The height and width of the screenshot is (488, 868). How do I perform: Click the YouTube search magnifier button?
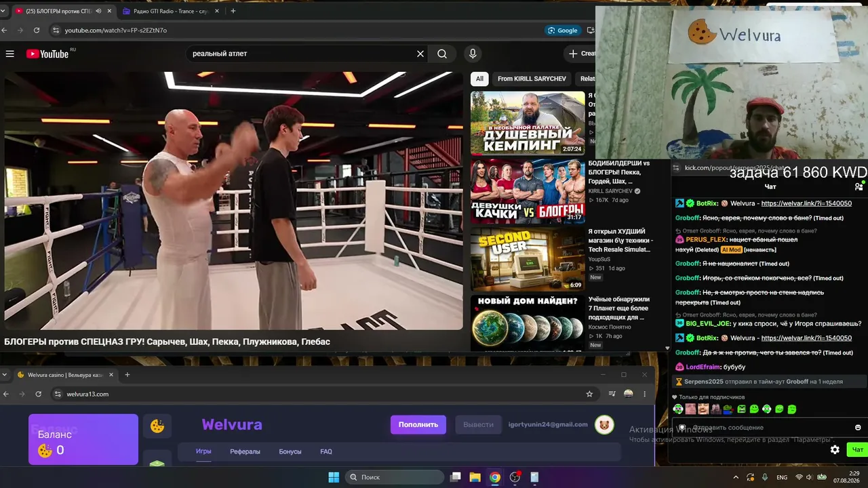[x=442, y=54]
